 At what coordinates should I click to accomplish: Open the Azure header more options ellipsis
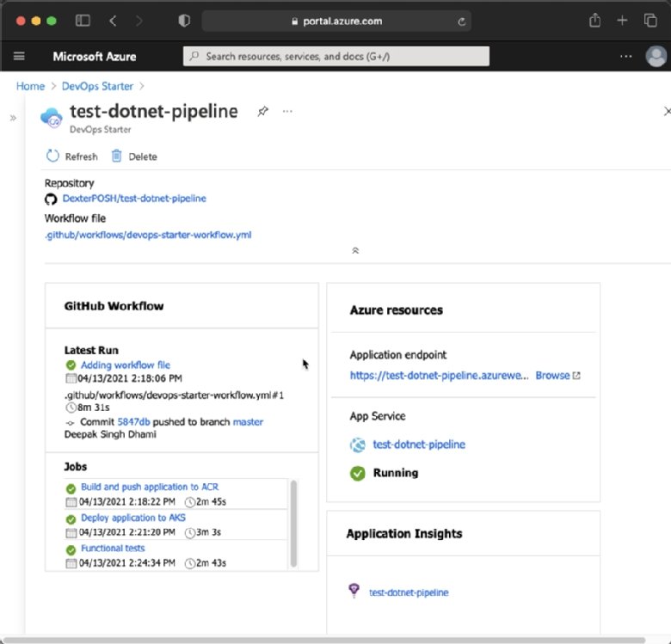625,57
